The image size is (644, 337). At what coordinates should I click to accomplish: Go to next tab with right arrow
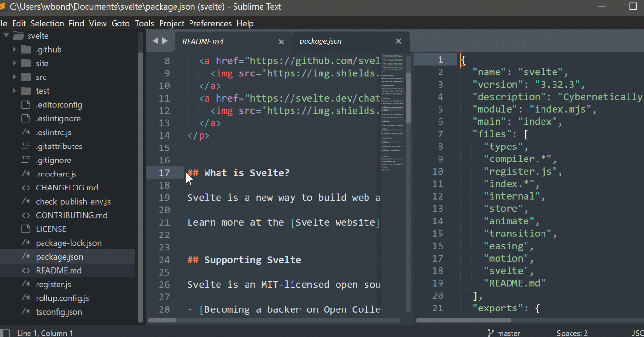click(165, 41)
